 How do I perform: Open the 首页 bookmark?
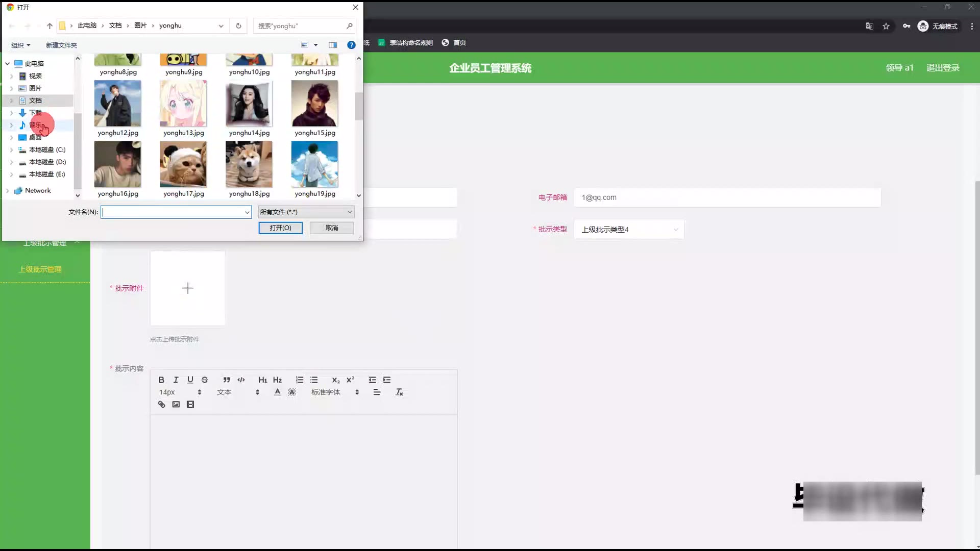click(x=454, y=42)
